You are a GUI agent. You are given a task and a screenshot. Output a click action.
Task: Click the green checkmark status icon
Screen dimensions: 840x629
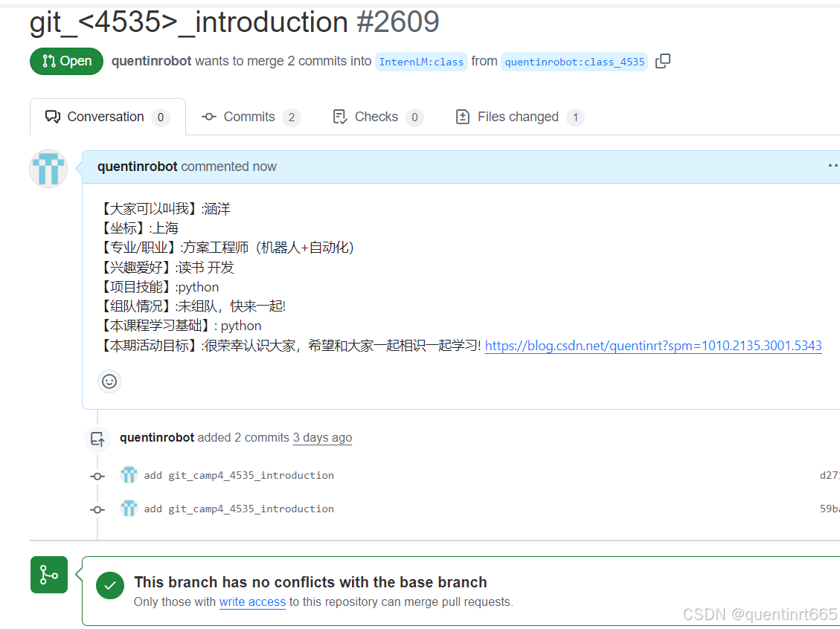(110, 586)
